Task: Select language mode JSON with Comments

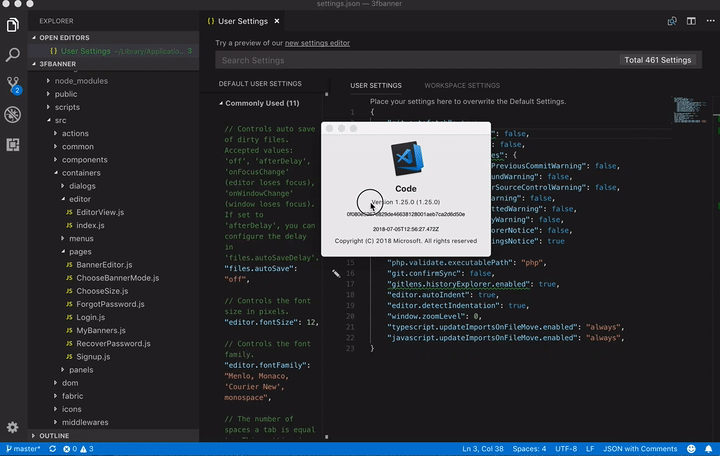Action: 640,449
